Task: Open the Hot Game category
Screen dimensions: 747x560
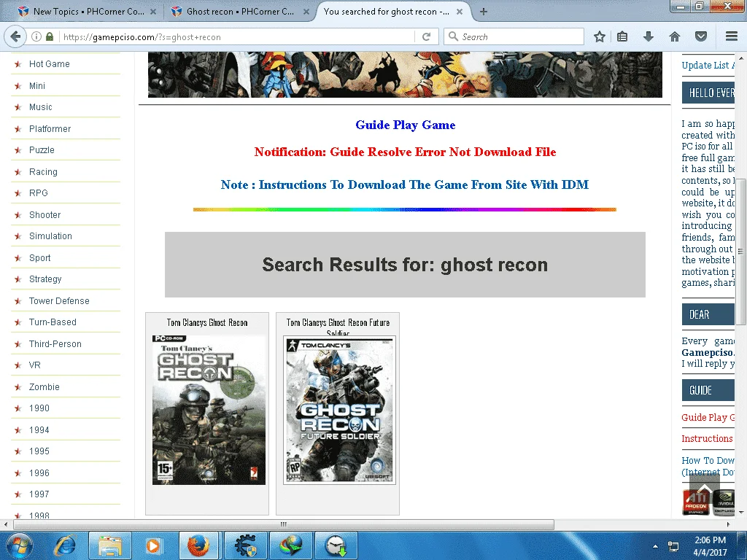Action: [49, 64]
